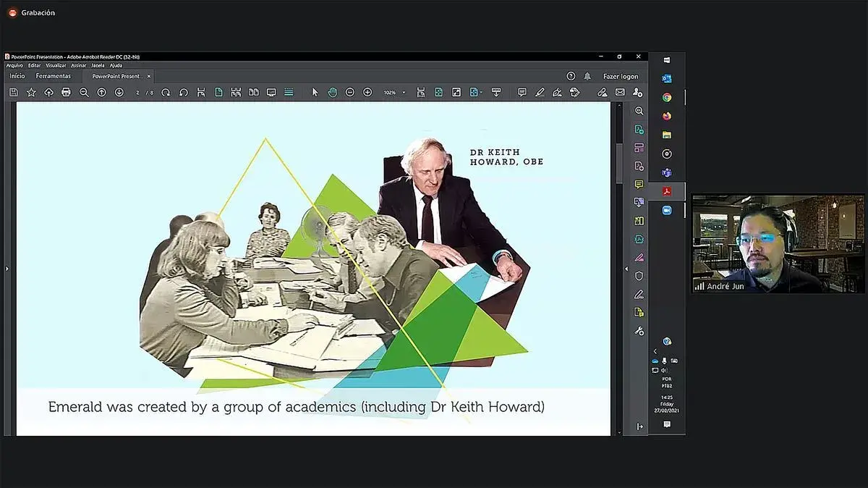Add a comment with the sticky note icon
The height and width of the screenshot is (488, 868).
522,93
